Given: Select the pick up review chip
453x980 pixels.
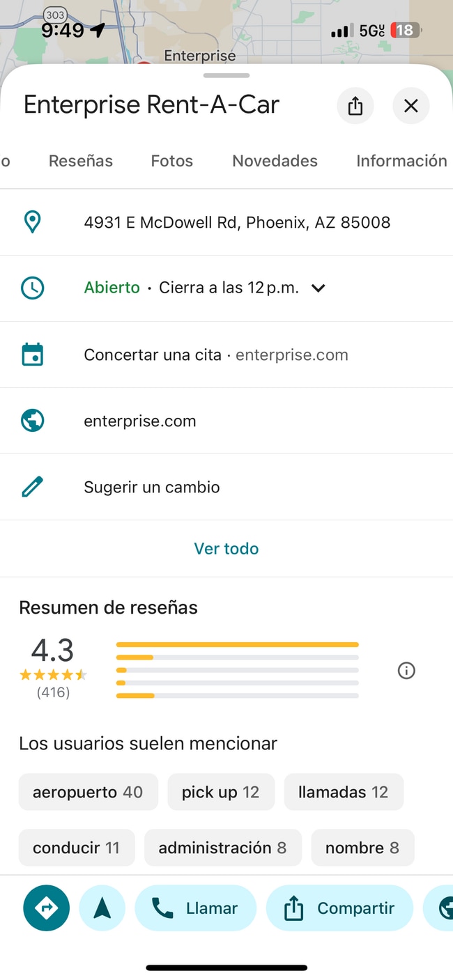Looking at the screenshot, I should [221, 792].
